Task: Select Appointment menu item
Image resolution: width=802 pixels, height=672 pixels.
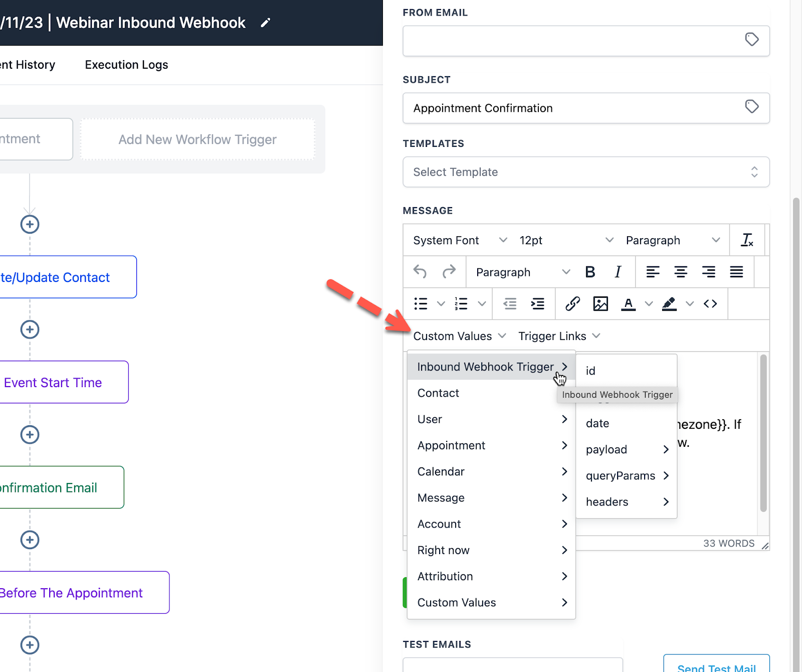Action: click(491, 445)
